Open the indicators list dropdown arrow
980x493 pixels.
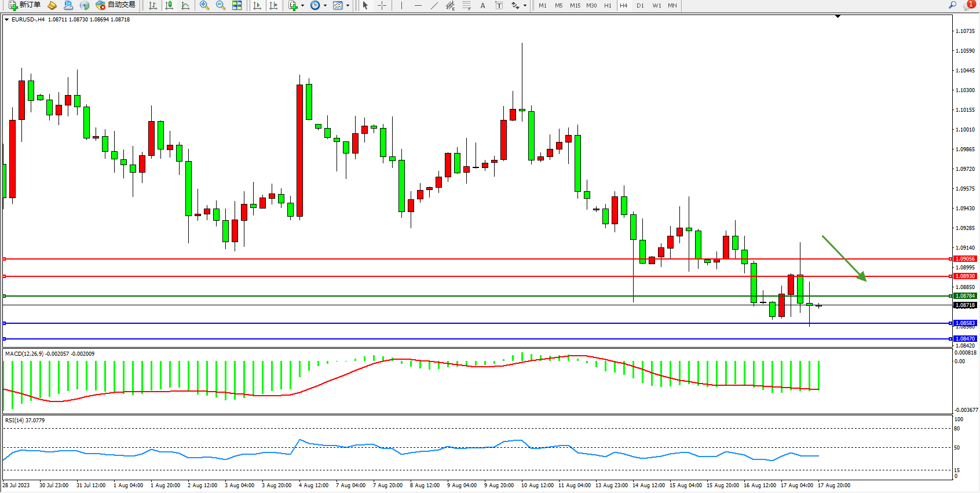tap(302, 5)
